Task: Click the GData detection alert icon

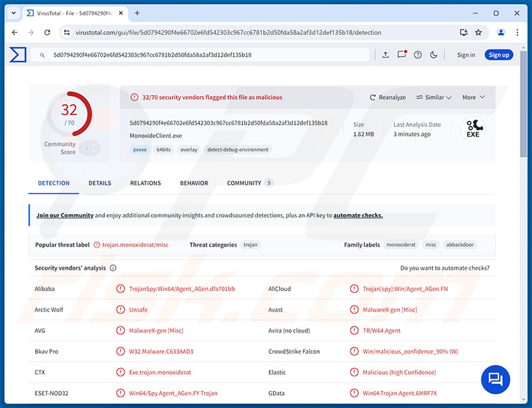Action: [x=354, y=393]
